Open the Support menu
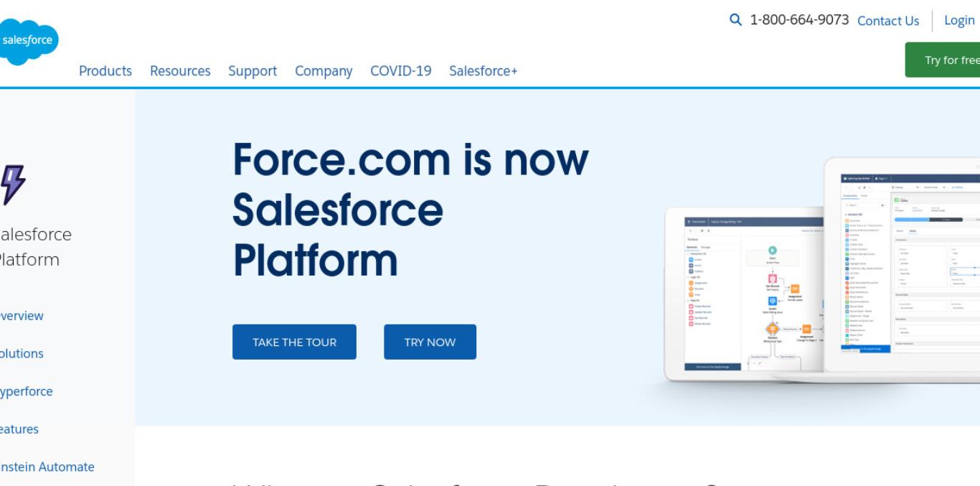This screenshot has width=980, height=486. click(x=253, y=71)
